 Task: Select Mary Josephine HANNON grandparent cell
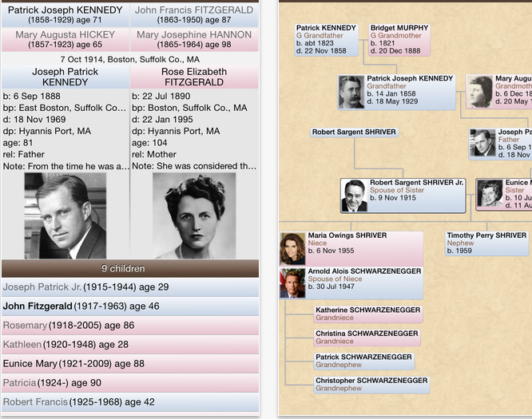coord(194,40)
